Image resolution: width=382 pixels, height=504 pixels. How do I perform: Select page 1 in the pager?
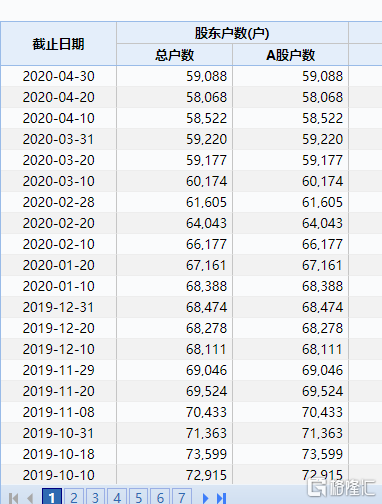[52, 497]
